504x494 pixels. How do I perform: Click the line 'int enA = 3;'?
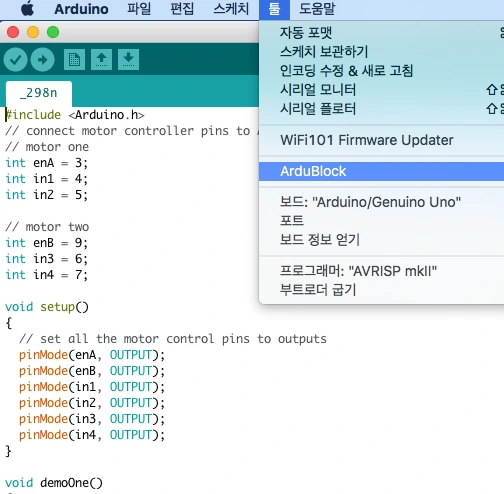tap(46, 163)
